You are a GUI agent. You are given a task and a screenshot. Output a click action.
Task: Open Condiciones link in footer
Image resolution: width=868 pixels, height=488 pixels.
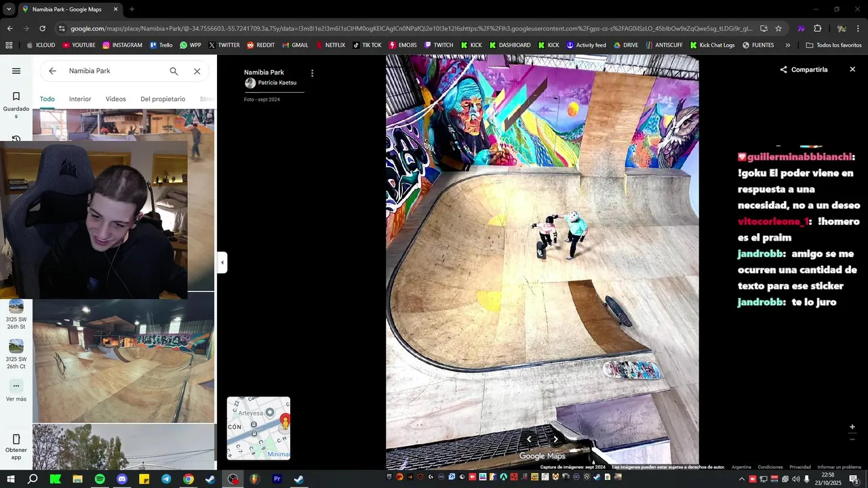pyautogui.click(x=770, y=467)
